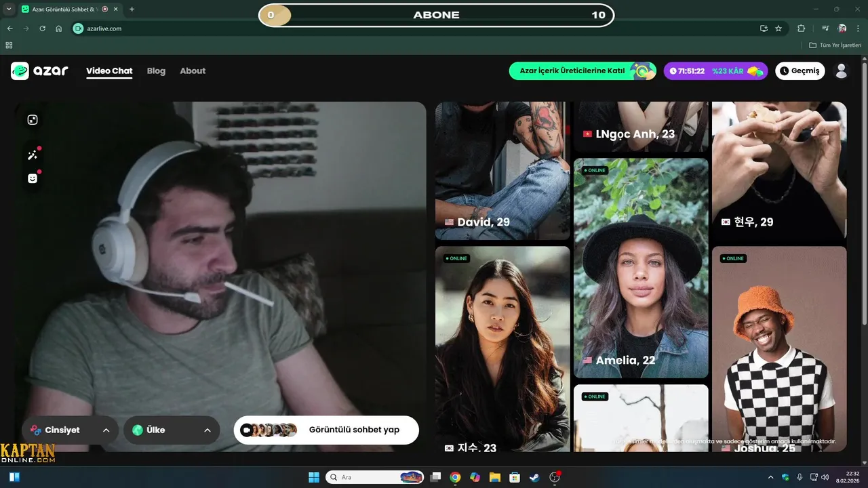Open Task View on the taskbar

436,477
